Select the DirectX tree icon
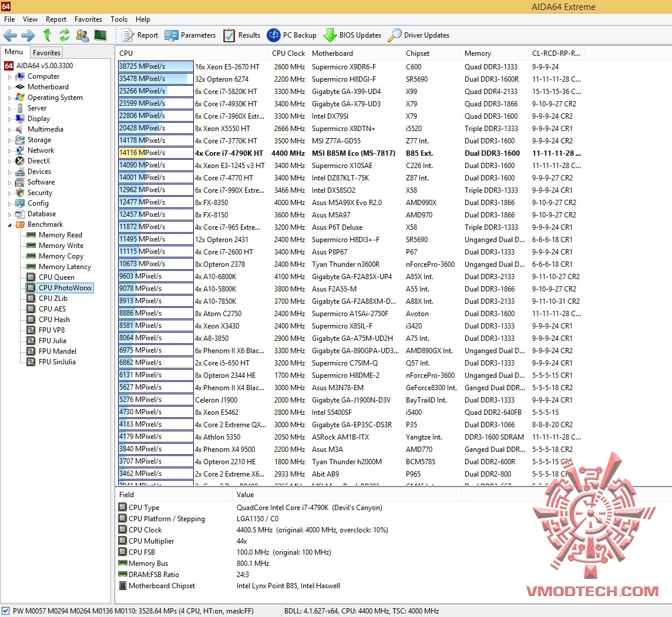Viewport: 672px width, 617px height. [x=20, y=161]
